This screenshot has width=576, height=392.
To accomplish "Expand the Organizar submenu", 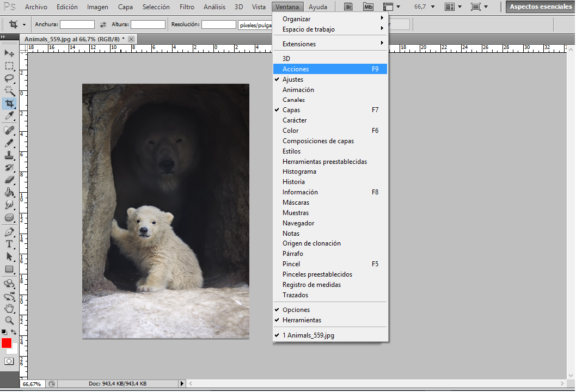I will pos(330,19).
